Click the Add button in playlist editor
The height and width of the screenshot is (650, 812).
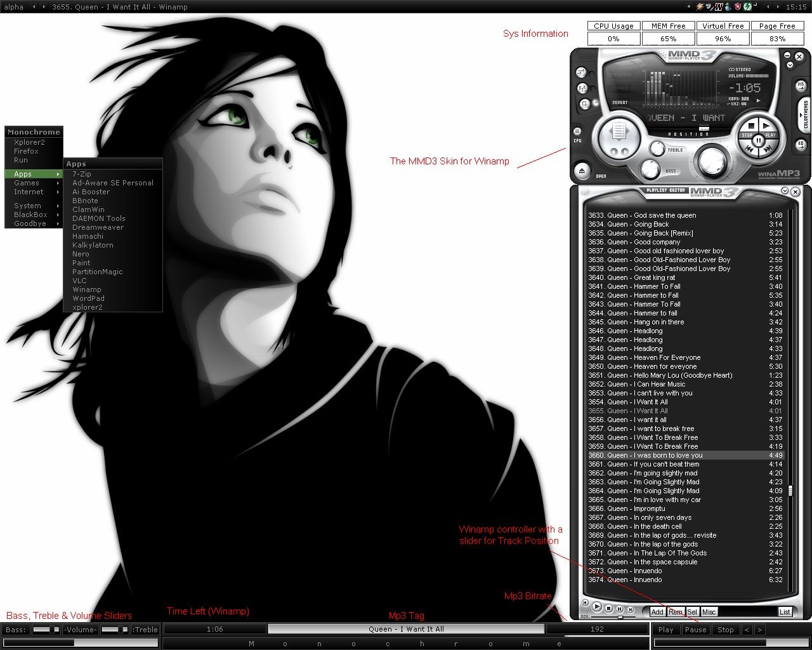pyautogui.click(x=657, y=612)
